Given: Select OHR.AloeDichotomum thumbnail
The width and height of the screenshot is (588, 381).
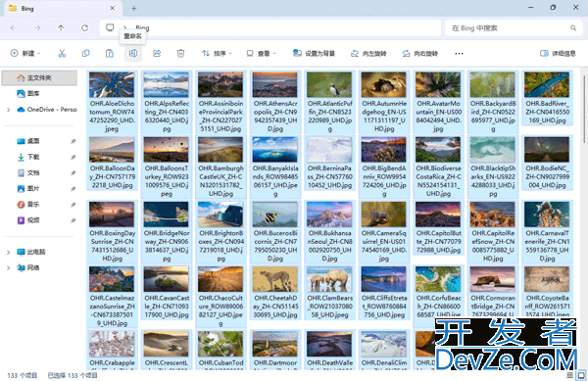Looking at the screenshot, I should pos(112,84).
